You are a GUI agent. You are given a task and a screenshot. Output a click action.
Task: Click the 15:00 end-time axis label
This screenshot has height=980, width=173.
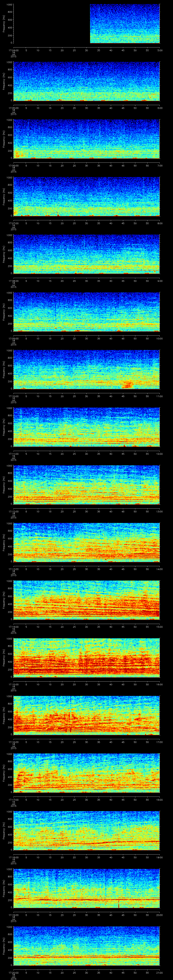click(x=160, y=627)
